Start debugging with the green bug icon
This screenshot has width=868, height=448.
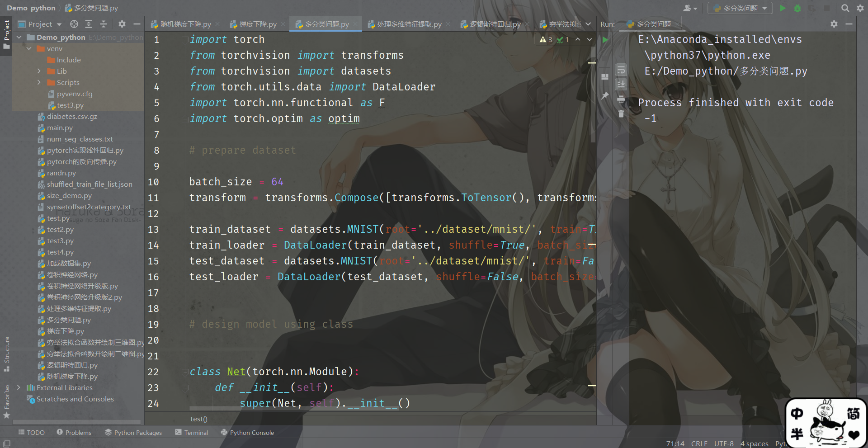point(797,8)
